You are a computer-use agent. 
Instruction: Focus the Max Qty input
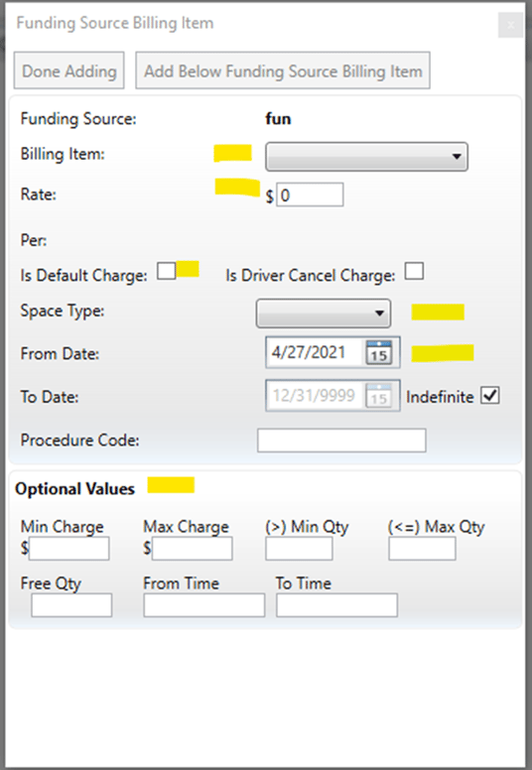422,549
